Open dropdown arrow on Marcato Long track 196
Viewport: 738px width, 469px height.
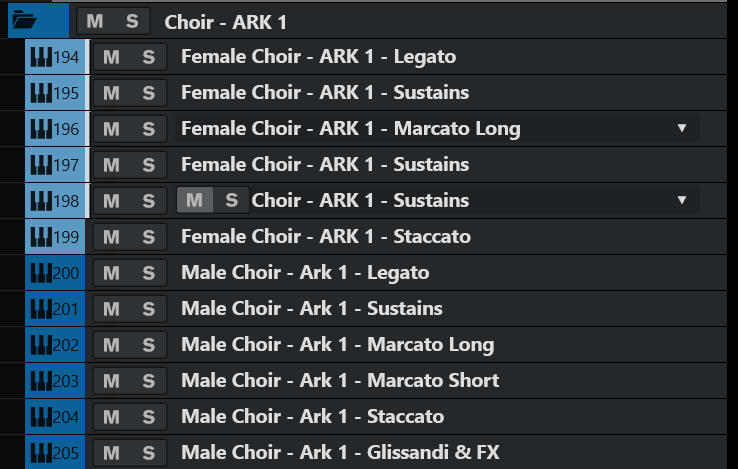(682, 128)
